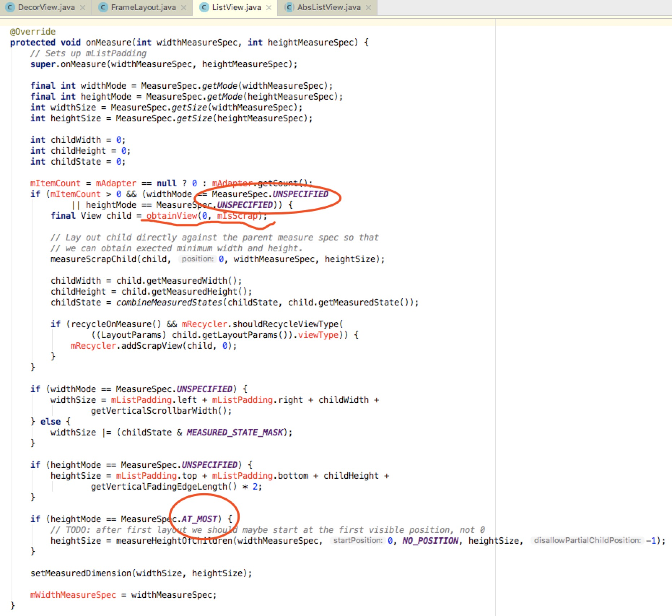This screenshot has width=672, height=616.
Task: Click the class icon on DecorView.java tab
Action: click(x=10, y=7)
